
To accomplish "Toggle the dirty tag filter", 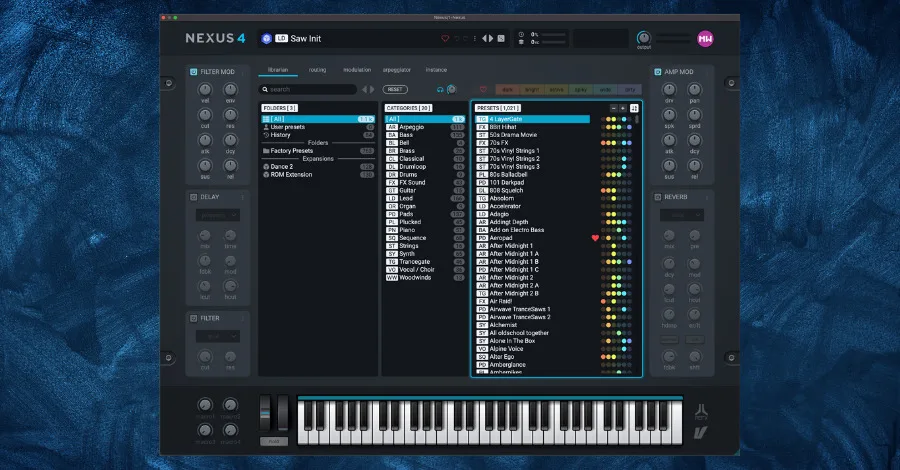I will click(x=630, y=90).
